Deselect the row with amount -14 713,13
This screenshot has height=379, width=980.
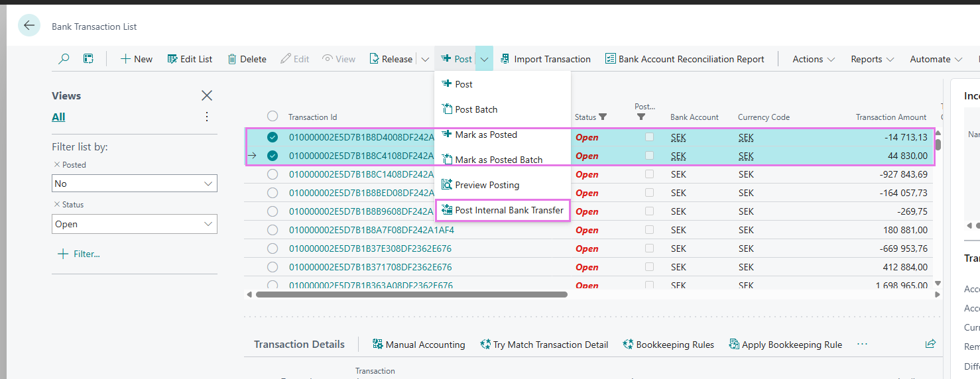[x=273, y=137]
